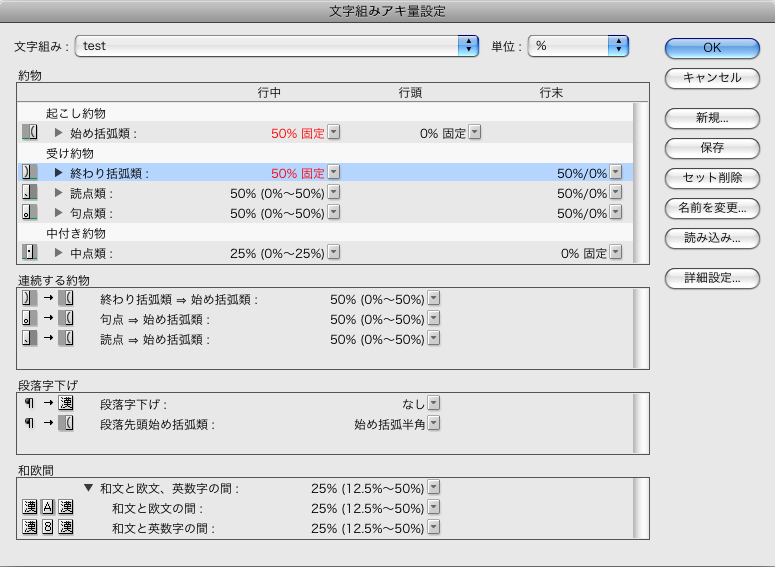The width and height of the screenshot is (775, 567).
Task: Click the 8 icon in 和文と英数字の間 row
Action: coord(48,527)
